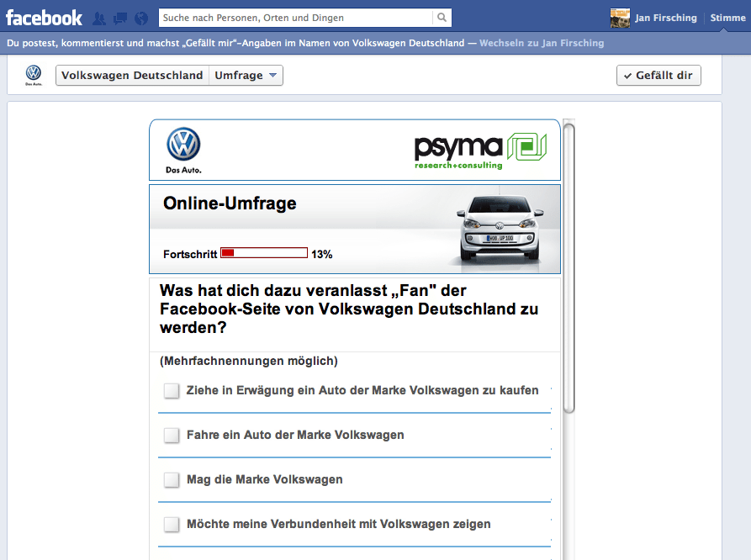This screenshot has height=560, width=751.
Task: Open the Volkswagen Deutschland page button
Action: click(x=132, y=75)
